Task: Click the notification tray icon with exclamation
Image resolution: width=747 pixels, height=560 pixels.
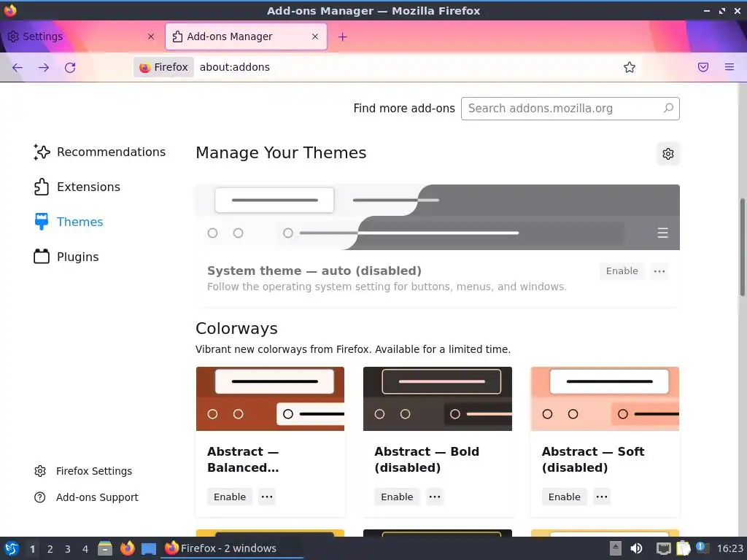Action: click(703, 548)
